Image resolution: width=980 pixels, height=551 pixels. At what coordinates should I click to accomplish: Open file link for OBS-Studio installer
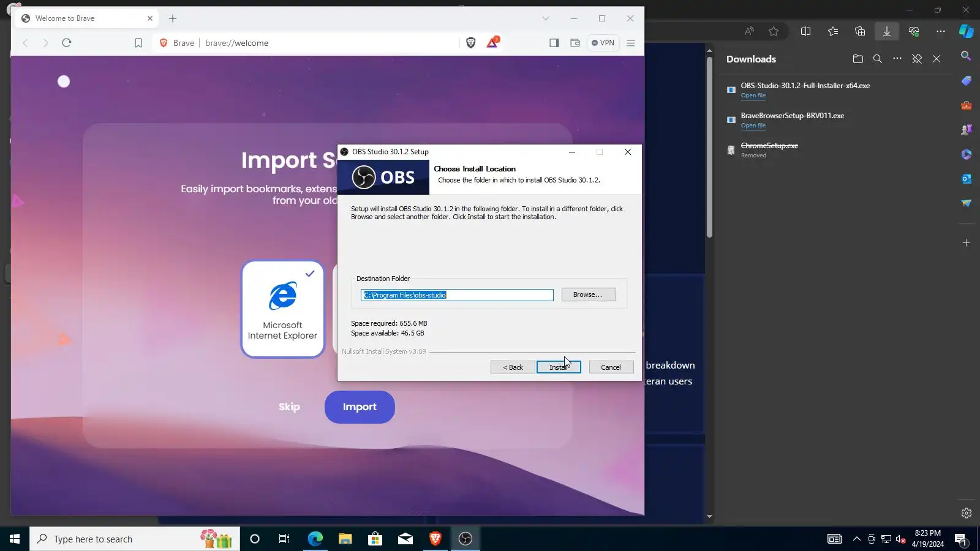coord(753,96)
